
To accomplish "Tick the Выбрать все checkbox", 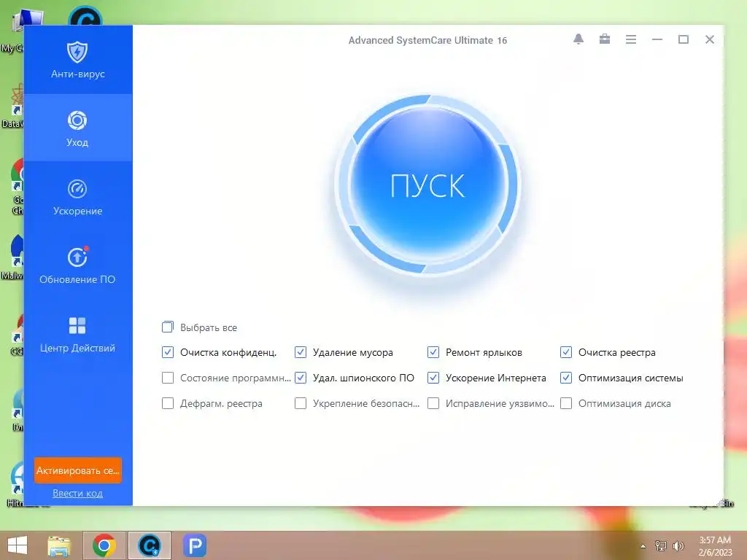I will pos(167,327).
